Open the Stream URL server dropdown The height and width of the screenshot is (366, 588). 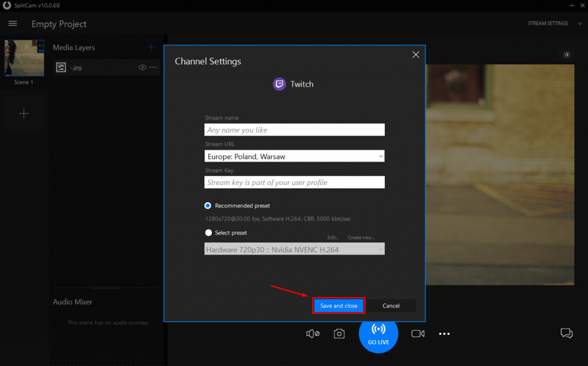pyautogui.click(x=295, y=156)
